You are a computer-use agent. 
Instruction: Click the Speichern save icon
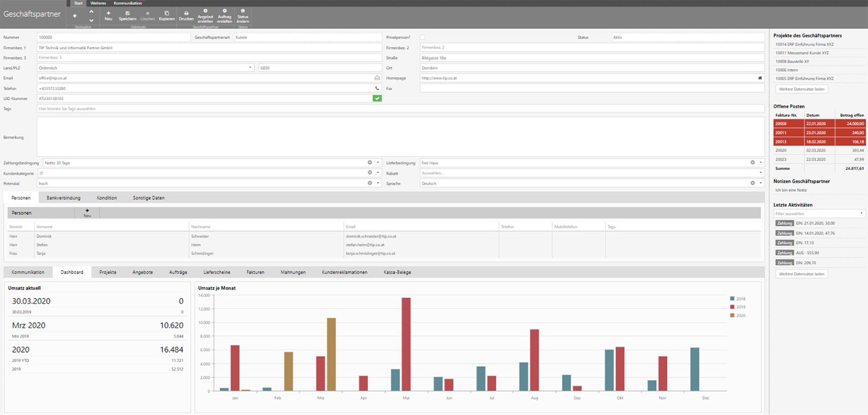coord(127,13)
